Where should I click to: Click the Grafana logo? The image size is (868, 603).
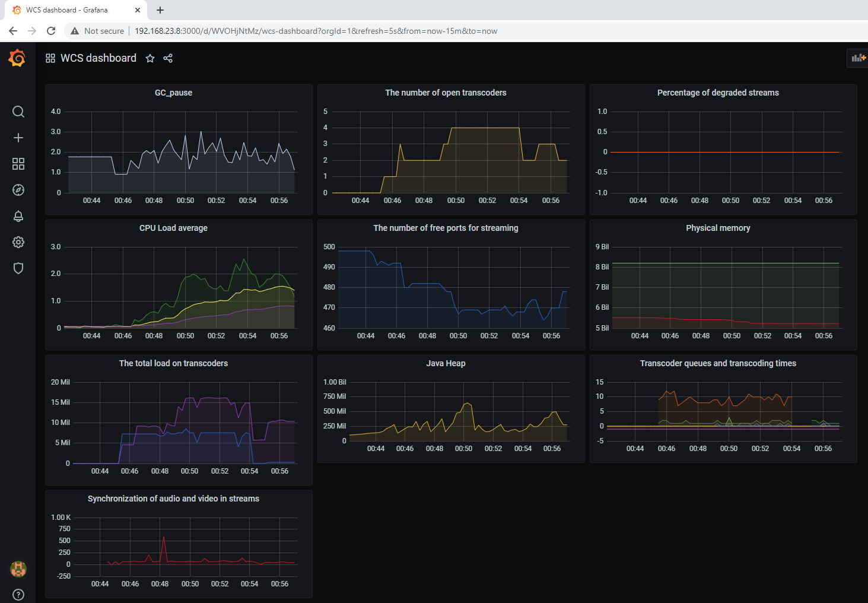point(16,58)
